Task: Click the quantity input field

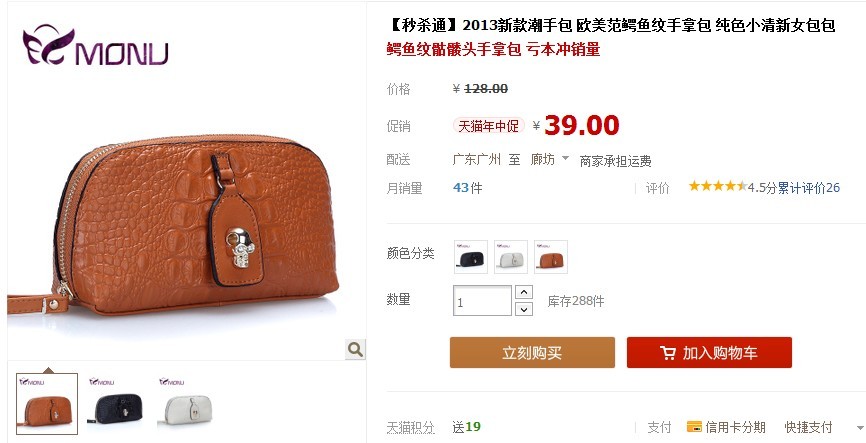Action: (482, 300)
